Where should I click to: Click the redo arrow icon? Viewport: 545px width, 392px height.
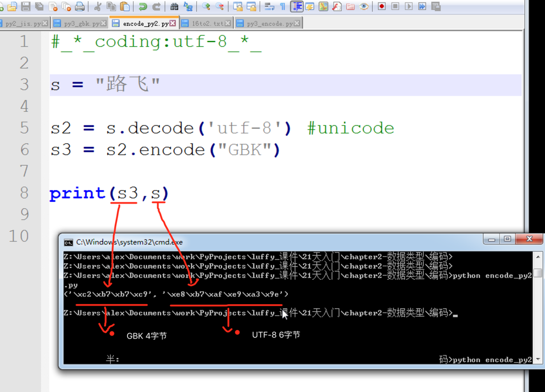156,6
